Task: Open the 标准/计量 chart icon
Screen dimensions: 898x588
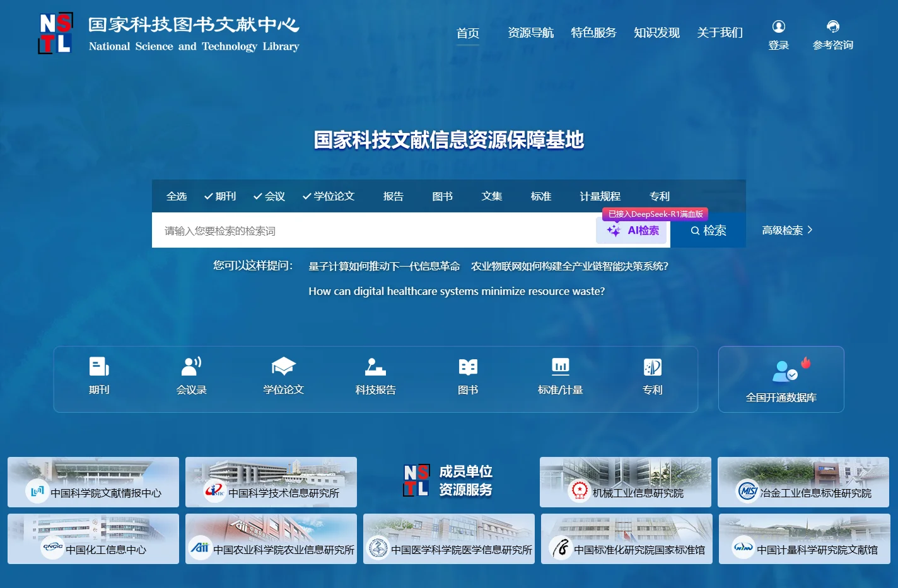Action: (x=560, y=366)
